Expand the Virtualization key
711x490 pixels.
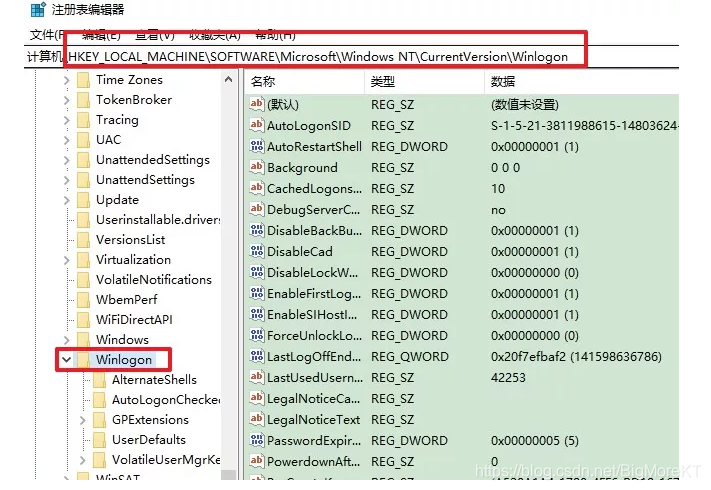(67, 260)
